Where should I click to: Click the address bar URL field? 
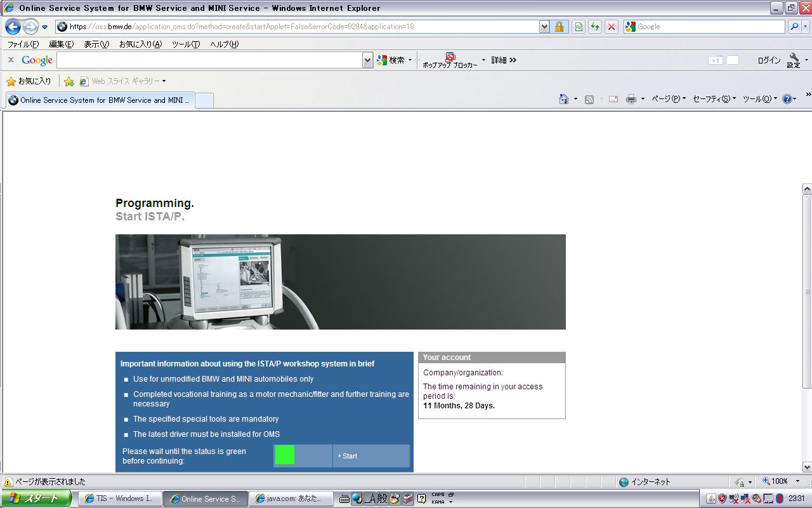pos(297,27)
